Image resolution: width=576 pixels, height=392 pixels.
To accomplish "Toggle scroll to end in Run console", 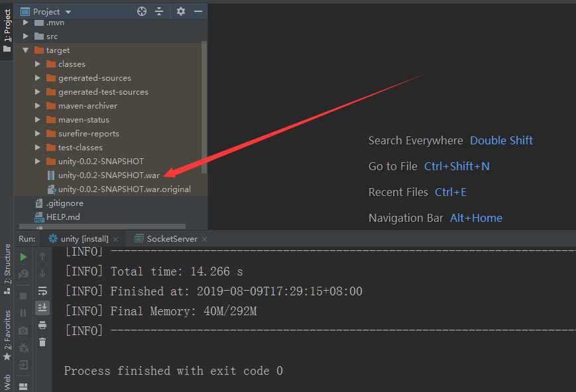I will pyautogui.click(x=42, y=308).
